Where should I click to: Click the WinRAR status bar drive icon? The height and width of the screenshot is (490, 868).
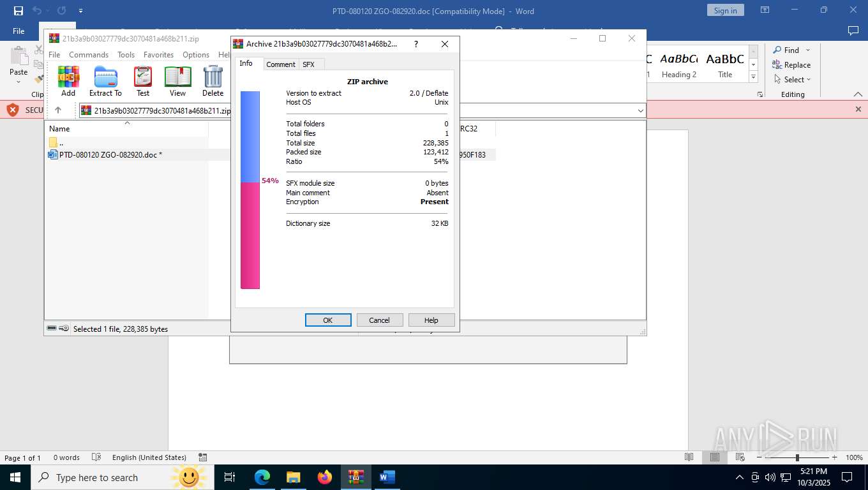tap(52, 329)
